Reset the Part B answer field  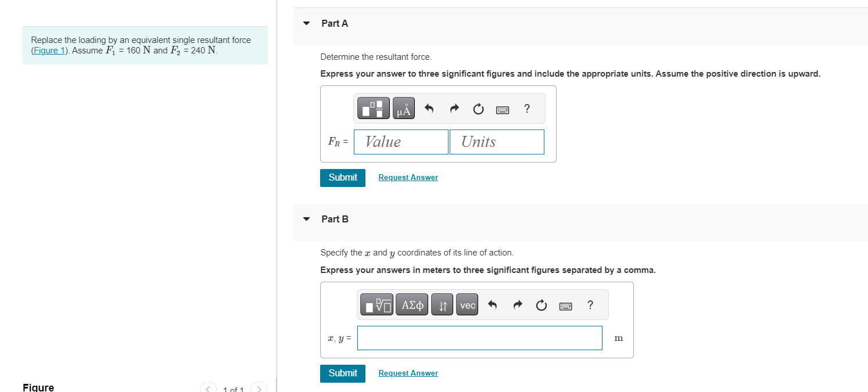tap(541, 305)
